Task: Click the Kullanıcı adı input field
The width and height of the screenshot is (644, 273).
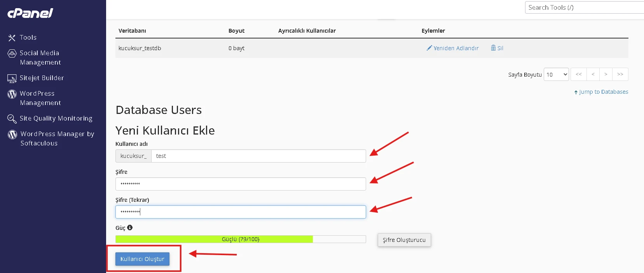Action: (258, 156)
